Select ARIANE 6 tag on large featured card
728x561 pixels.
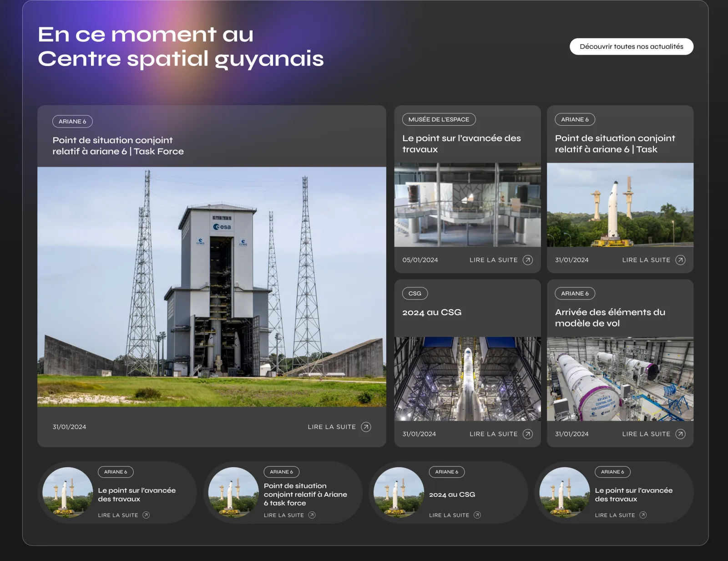click(72, 122)
